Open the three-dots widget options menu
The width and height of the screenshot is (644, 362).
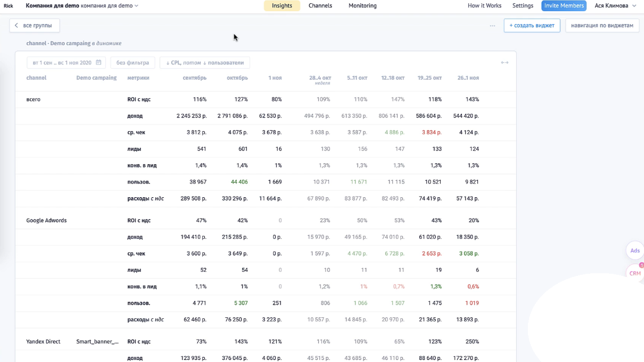492,26
